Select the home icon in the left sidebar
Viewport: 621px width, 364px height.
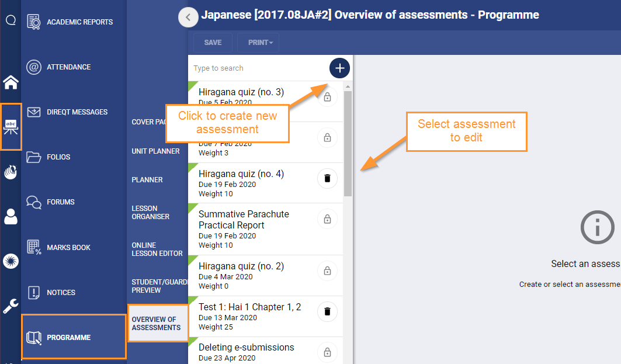10,82
